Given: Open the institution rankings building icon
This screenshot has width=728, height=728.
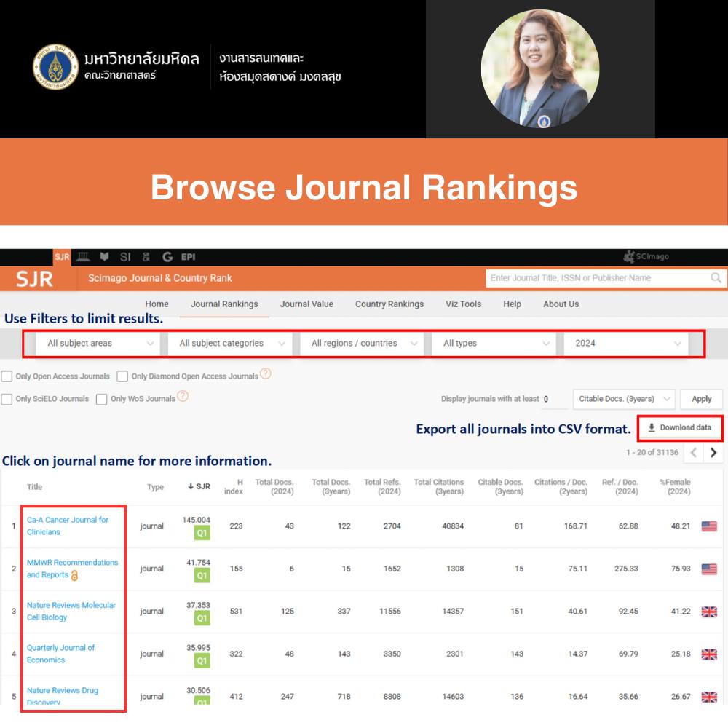Looking at the screenshot, I should tap(83, 257).
